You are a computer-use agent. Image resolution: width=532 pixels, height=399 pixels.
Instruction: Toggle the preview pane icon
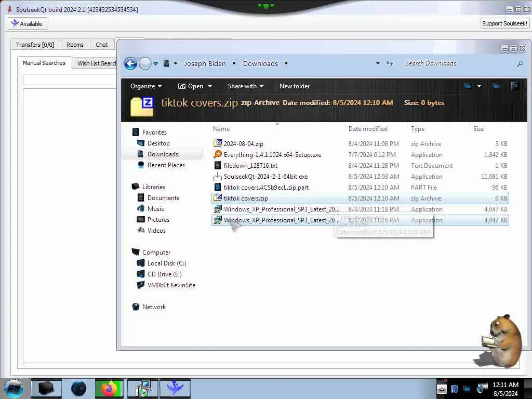(x=496, y=86)
